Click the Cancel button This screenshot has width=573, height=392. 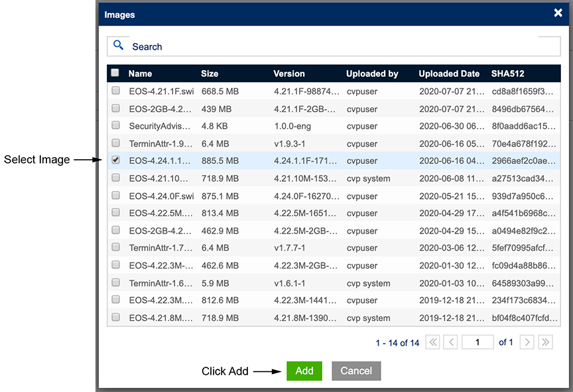tap(356, 371)
